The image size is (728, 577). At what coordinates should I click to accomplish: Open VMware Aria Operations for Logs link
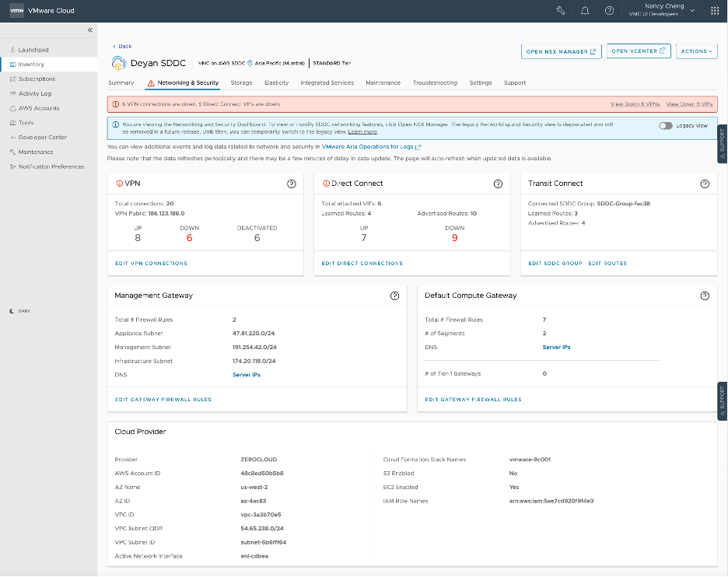[372, 147]
